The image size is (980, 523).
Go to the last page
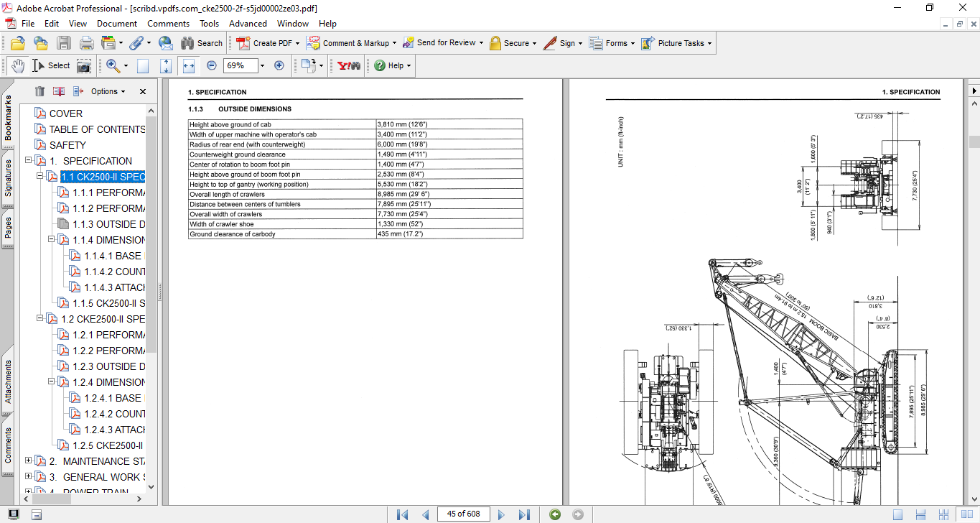tap(524, 514)
